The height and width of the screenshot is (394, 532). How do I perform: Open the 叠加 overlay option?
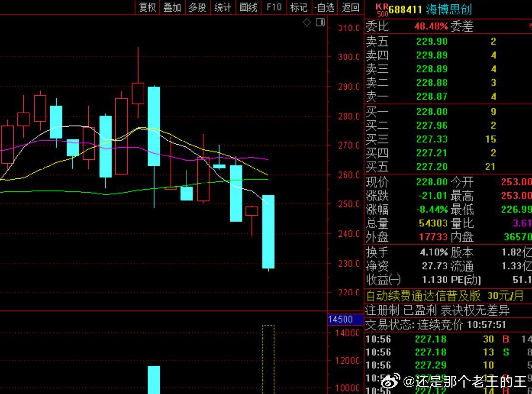tap(173, 7)
